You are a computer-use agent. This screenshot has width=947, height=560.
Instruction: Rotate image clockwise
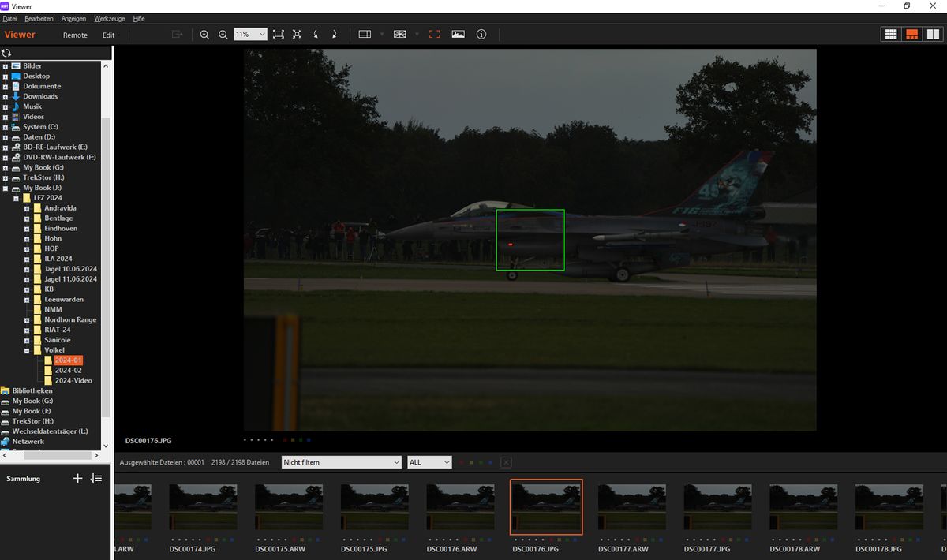click(x=334, y=35)
